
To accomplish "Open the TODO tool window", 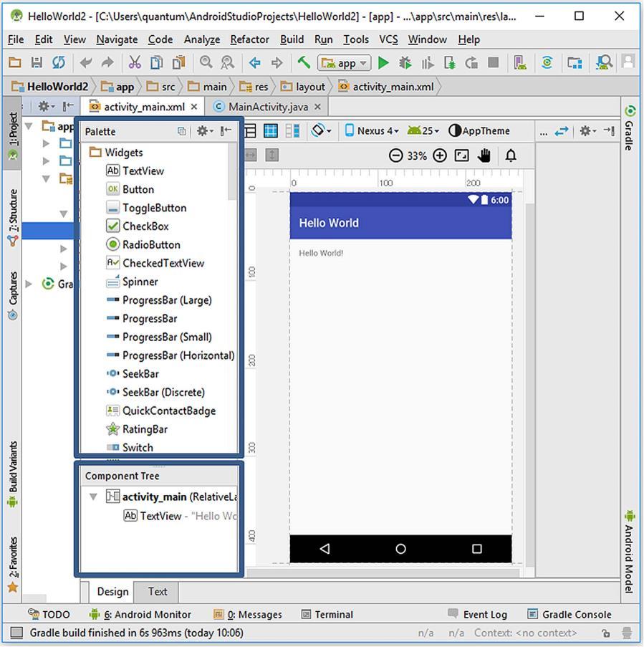I will pos(49,615).
